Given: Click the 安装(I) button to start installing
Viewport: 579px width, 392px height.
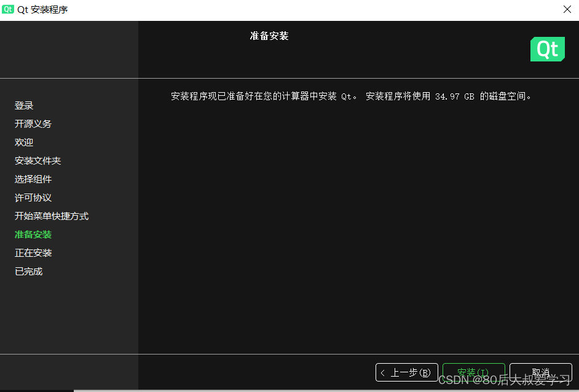Looking at the screenshot, I should click(473, 372).
